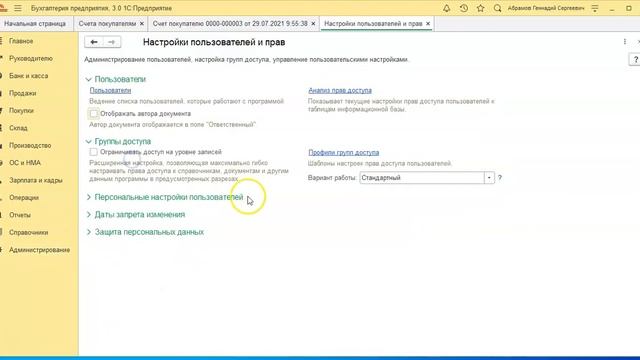This screenshot has height=360, width=640.
Task: Close the Настройки пользователей и прав tab
Action: 428,24
